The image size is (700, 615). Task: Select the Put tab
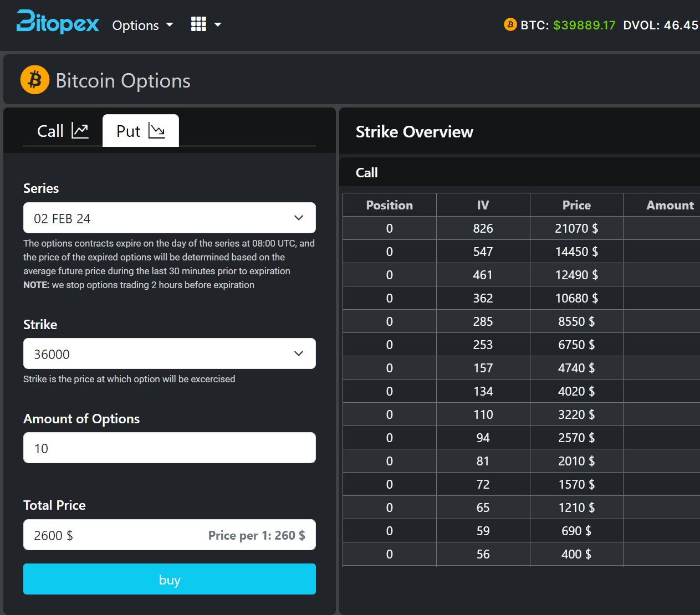(x=140, y=131)
